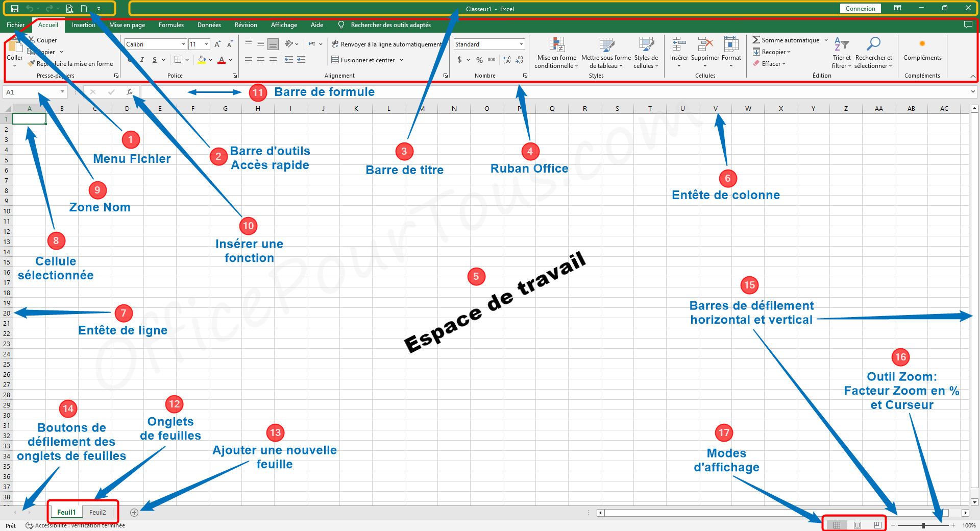
Task: Toggle align text left
Action: tap(249, 60)
